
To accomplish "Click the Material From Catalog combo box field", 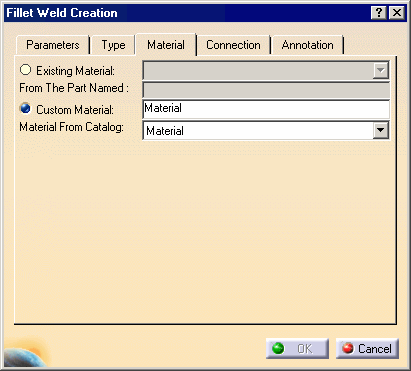I will tap(266, 130).
